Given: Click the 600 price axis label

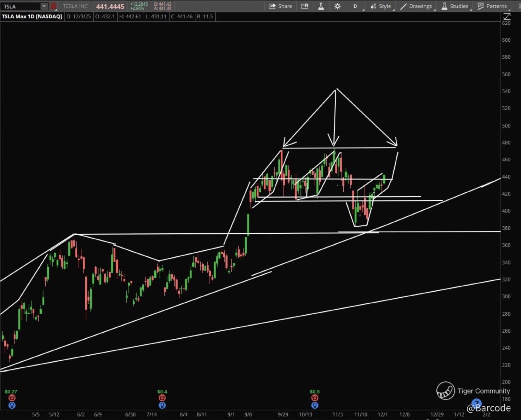Looking at the screenshot, I should (506, 40).
